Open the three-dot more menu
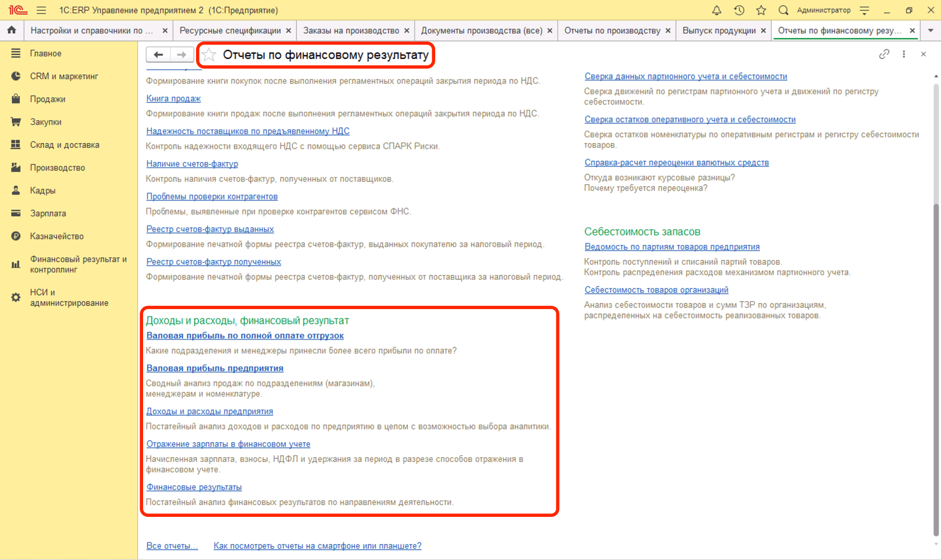The image size is (941, 560). [904, 54]
